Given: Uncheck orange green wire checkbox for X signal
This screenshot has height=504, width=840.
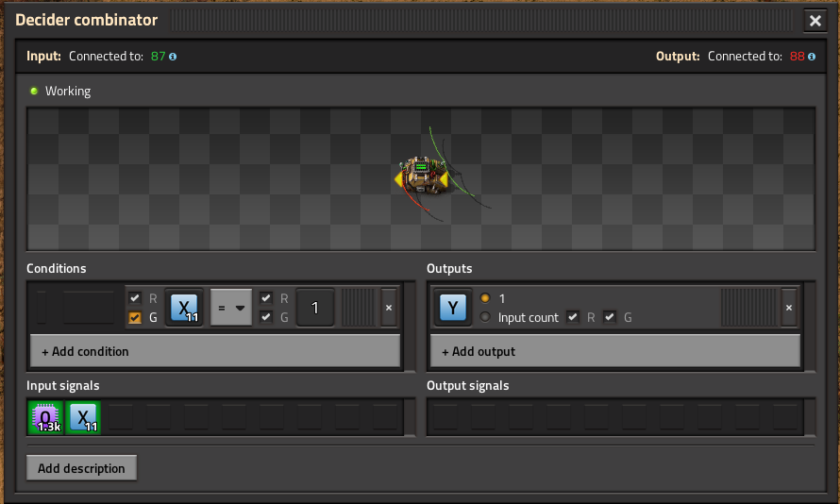Looking at the screenshot, I should pos(135,318).
